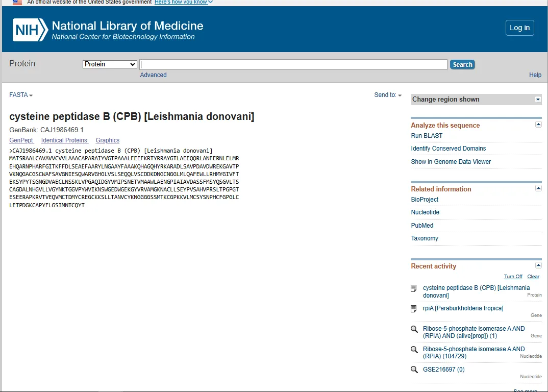Click the Log in button
The height and width of the screenshot is (392, 548).
[520, 28]
